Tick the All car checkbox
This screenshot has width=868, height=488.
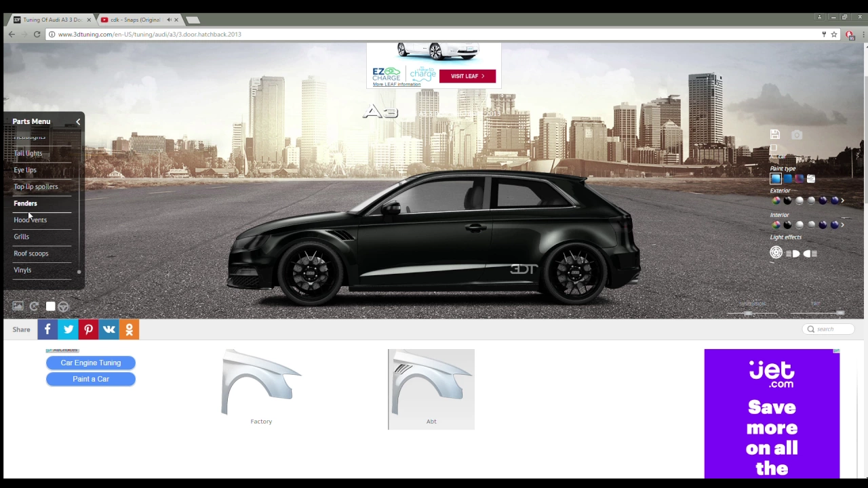[774, 148]
